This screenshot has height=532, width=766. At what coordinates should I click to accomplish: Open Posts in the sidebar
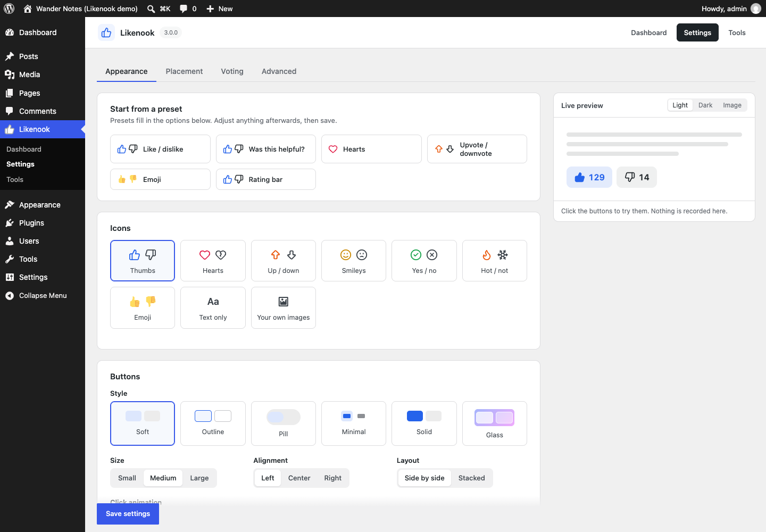[43, 56]
